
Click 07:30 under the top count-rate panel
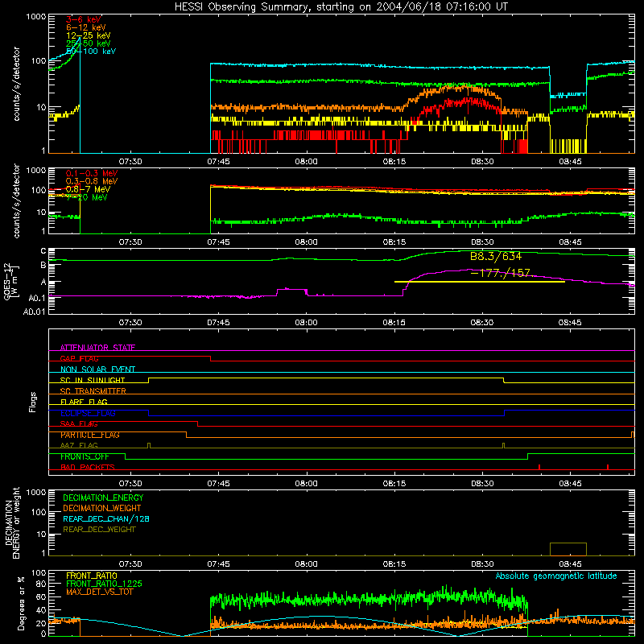pos(130,162)
